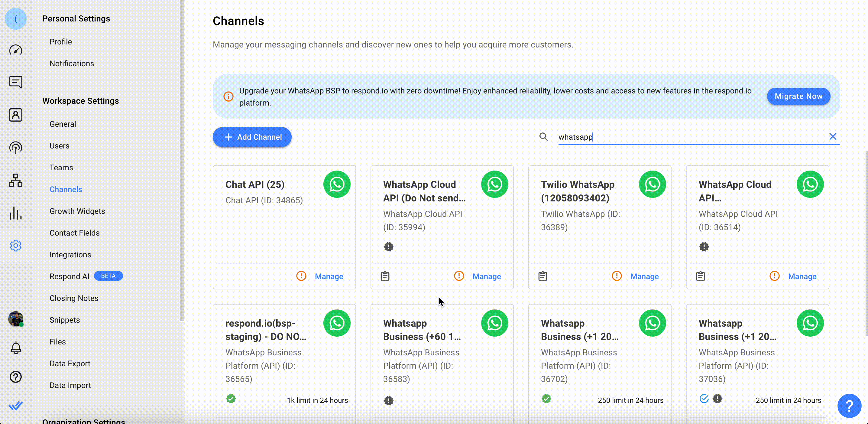The width and height of the screenshot is (868, 424).
Task: Open the Messages inbox icon
Action: (x=15, y=82)
